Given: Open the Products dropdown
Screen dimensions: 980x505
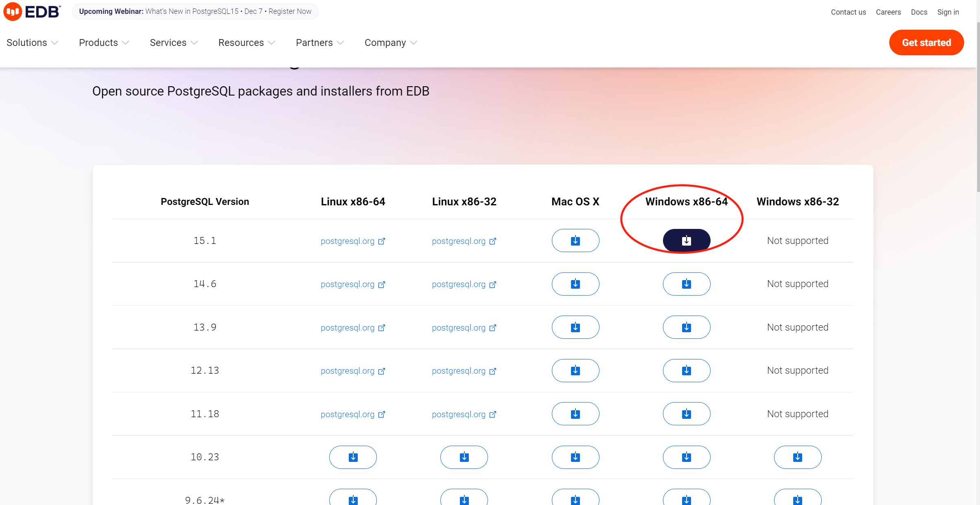Looking at the screenshot, I should click(104, 43).
